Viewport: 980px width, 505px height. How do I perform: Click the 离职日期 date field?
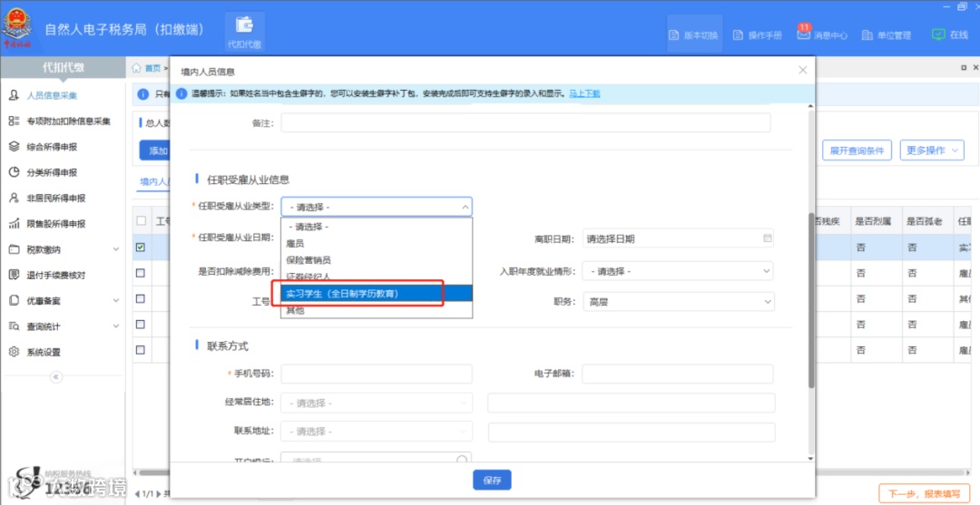point(678,238)
